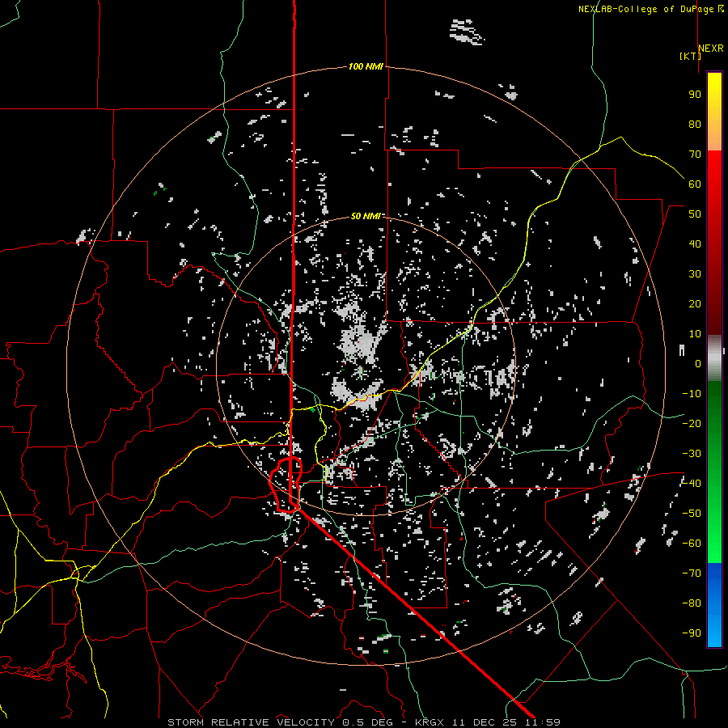The width and height of the screenshot is (728, 728).
Task: Click the KT units label above the scale
Action: (x=690, y=56)
